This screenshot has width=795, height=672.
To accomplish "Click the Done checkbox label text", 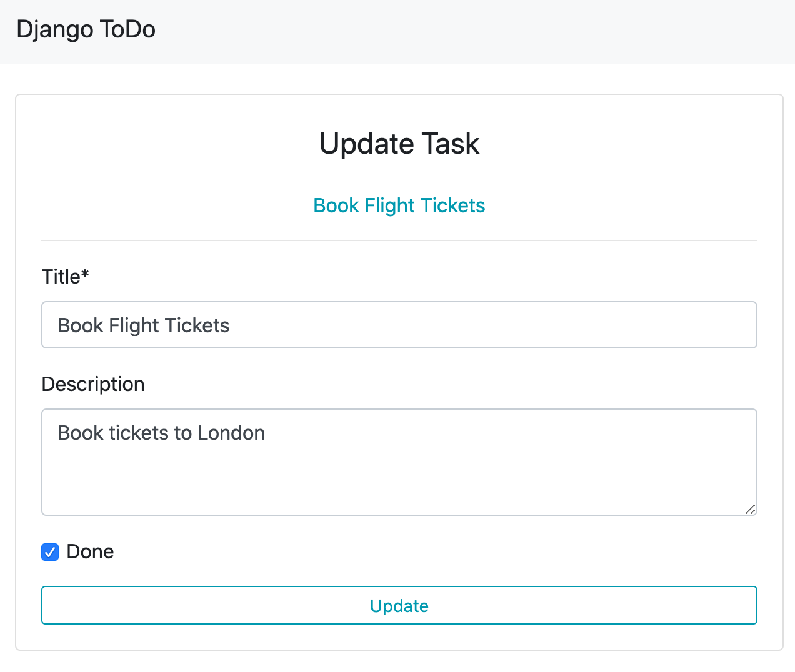I will [x=90, y=552].
